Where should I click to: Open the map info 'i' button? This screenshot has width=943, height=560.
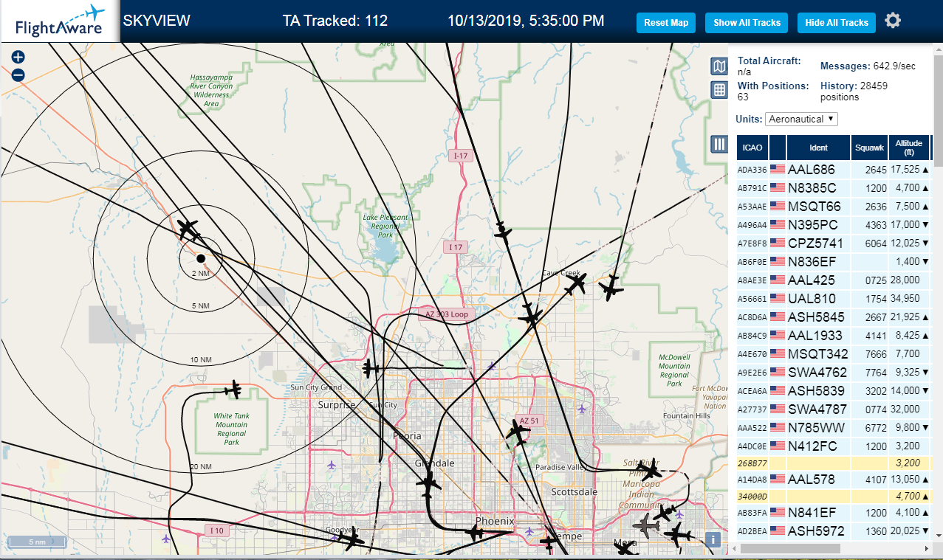(x=713, y=539)
